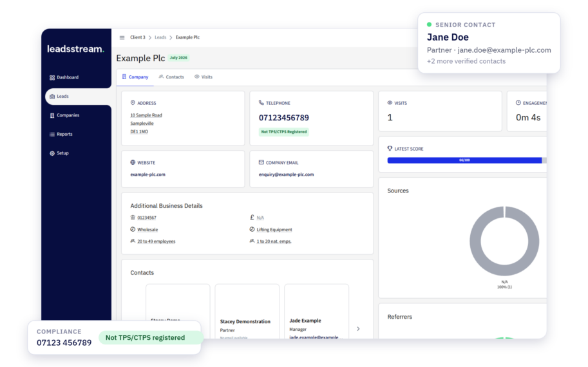This screenshot has height=367, width=588.
Task: Click the N/A turnover value
Action: (x=260, y=218)
